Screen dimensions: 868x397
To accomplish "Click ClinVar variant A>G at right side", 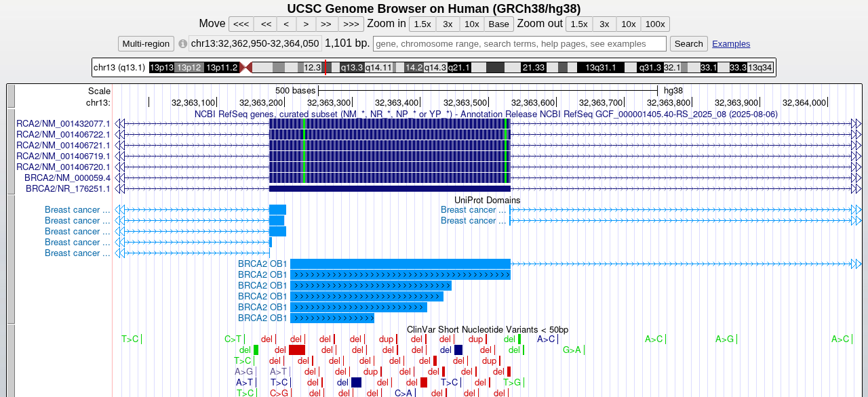I will coord(725,339).
